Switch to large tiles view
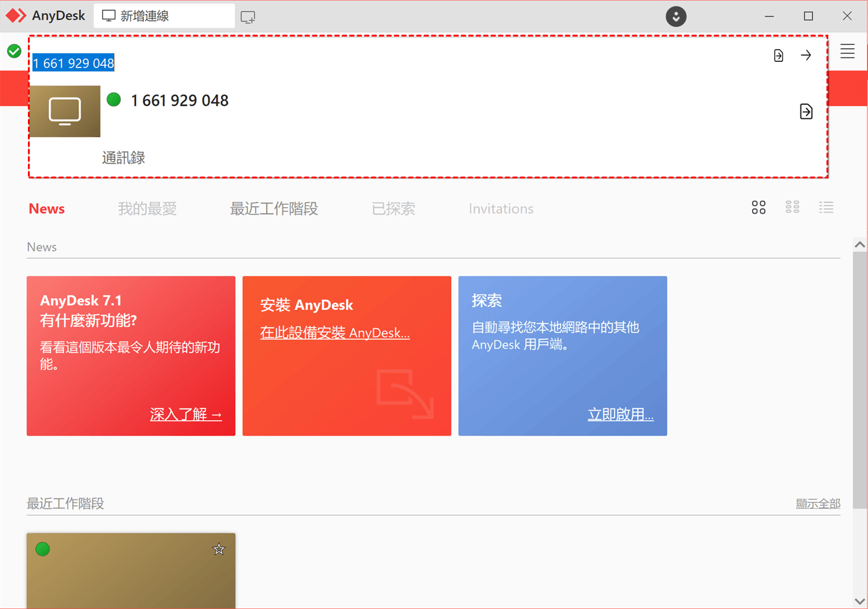Screen dimensions: 868x609 tap(758, 208)
